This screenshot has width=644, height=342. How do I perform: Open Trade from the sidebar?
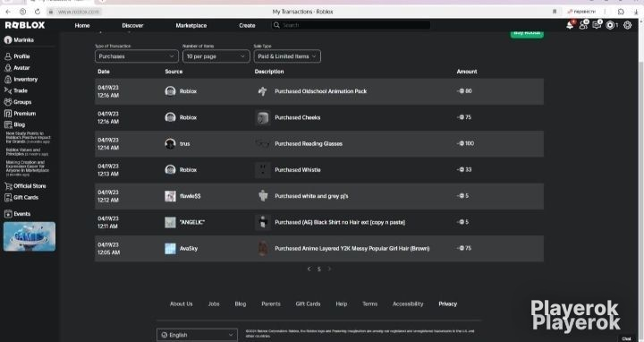click(21, 90)
